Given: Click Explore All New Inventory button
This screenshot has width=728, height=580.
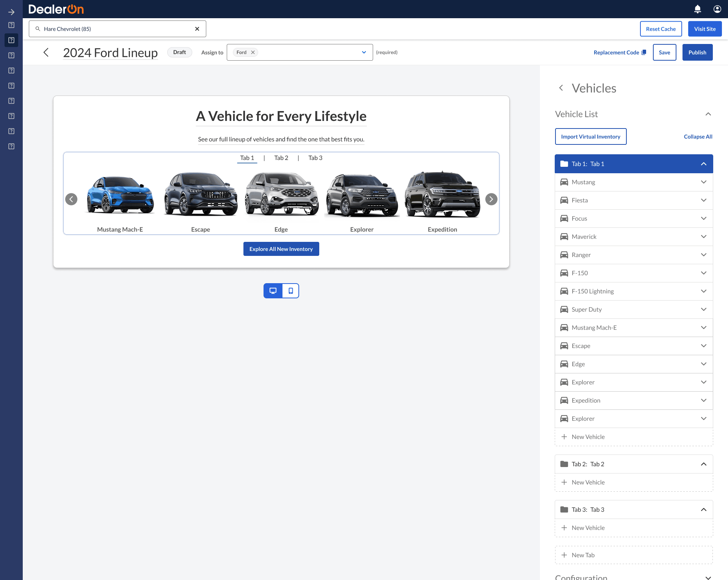Looking at the screenshot, I should [281, 249].
